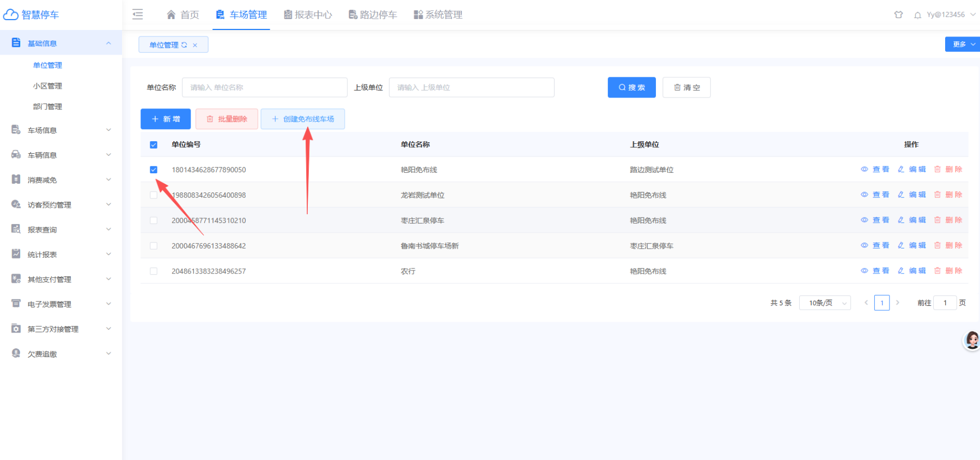Click the 报表查询 sidebar icon
This screenshot has height=460, width=980.
pos(16,229)
